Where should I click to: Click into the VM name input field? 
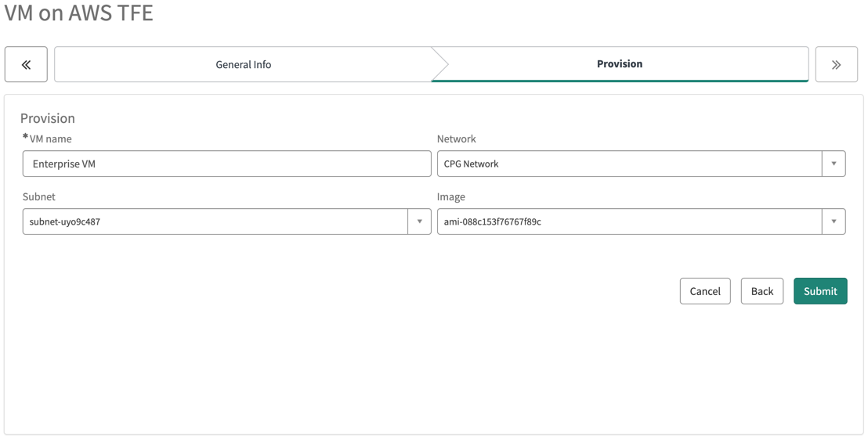tap(227, 164)
